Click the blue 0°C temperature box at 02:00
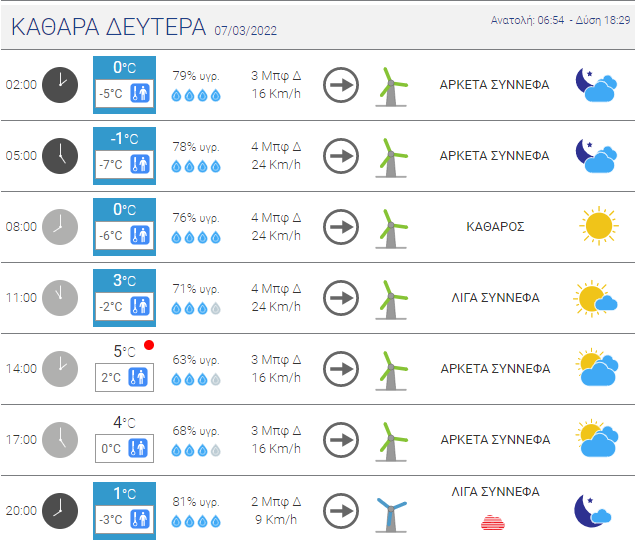The width and height of the screenshot is (637, 543). [x=124, y=85]
